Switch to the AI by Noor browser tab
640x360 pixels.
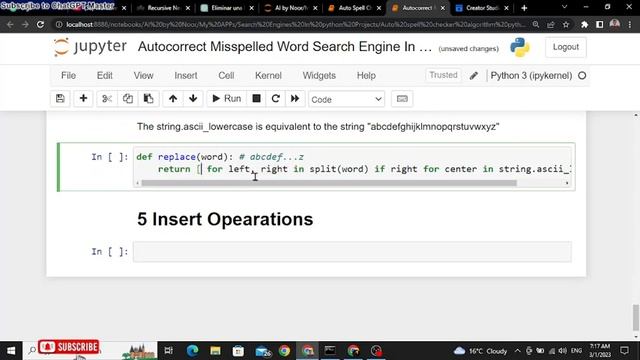(291, 8)
